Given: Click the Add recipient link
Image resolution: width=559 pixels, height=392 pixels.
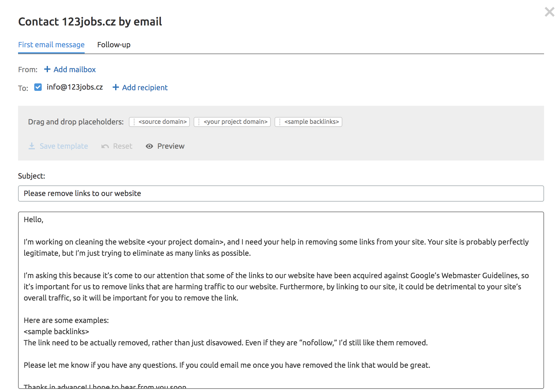Looking at the screenshot, I should click(x=145, y=87).
